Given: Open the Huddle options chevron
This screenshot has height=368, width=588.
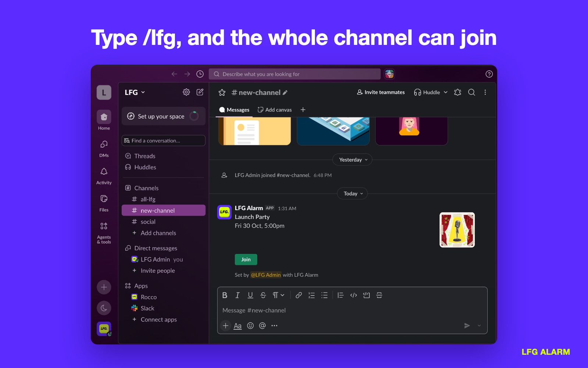Looking at the screenshot, I should 446,92.
